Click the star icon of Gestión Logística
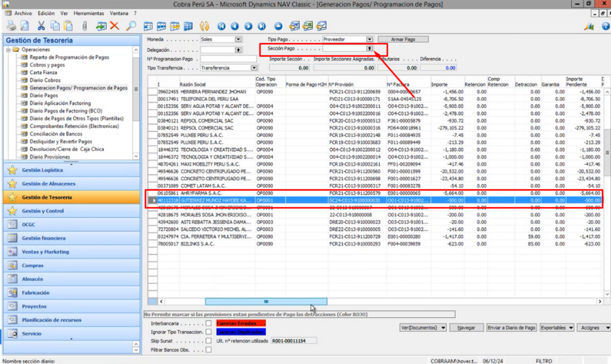The width and height of the screenshot is (611, 364). coord(13,170)
